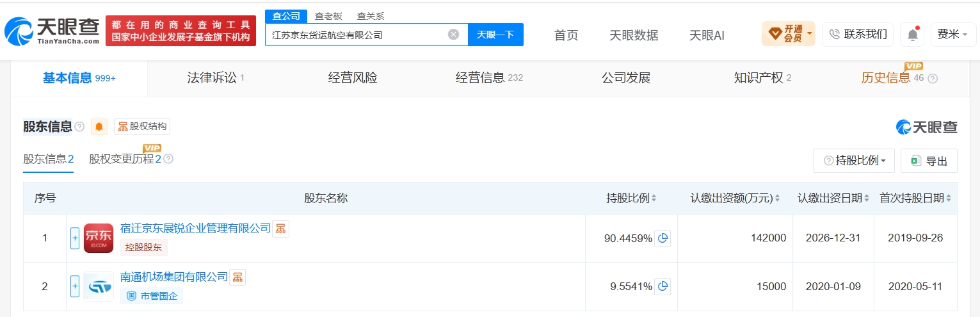Open the 费米 user account menu
Viewport: 980px width, 317px height.
(952, 35)
